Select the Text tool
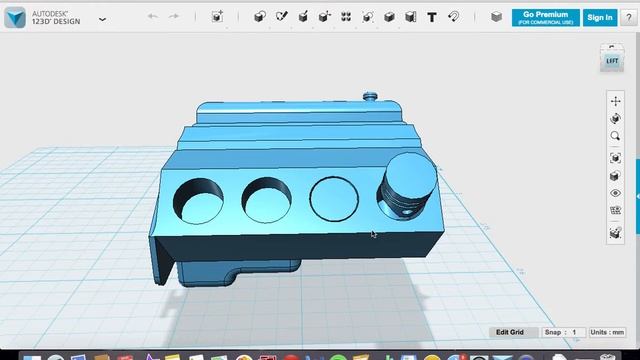Screen dimensions: 640x360 point(432,17)
